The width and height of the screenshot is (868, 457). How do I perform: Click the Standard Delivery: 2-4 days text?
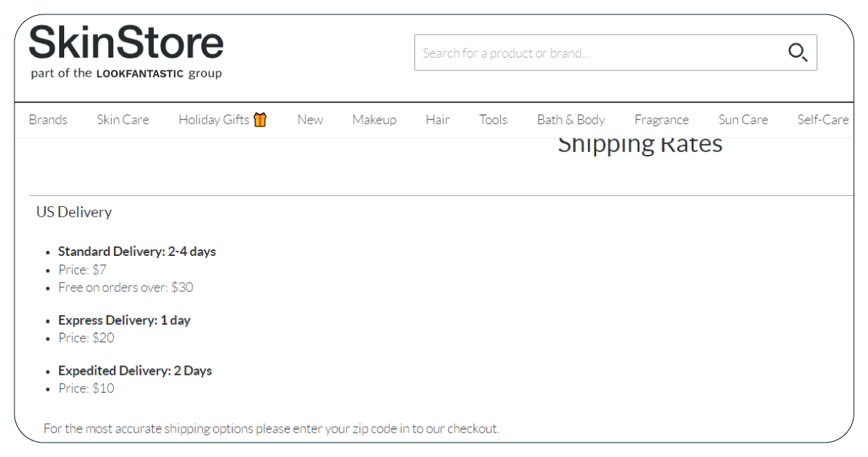click(137, 252)
